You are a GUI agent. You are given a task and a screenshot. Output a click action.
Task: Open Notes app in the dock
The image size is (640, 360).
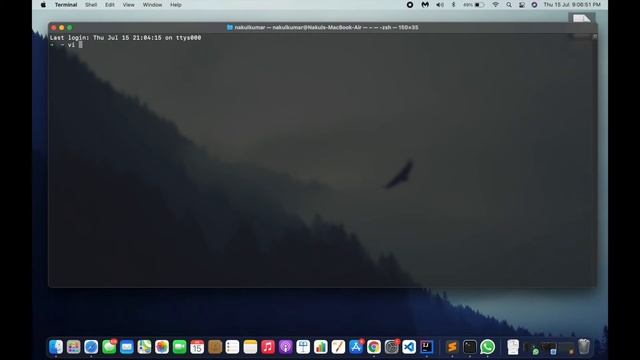[x=250, y=347]
